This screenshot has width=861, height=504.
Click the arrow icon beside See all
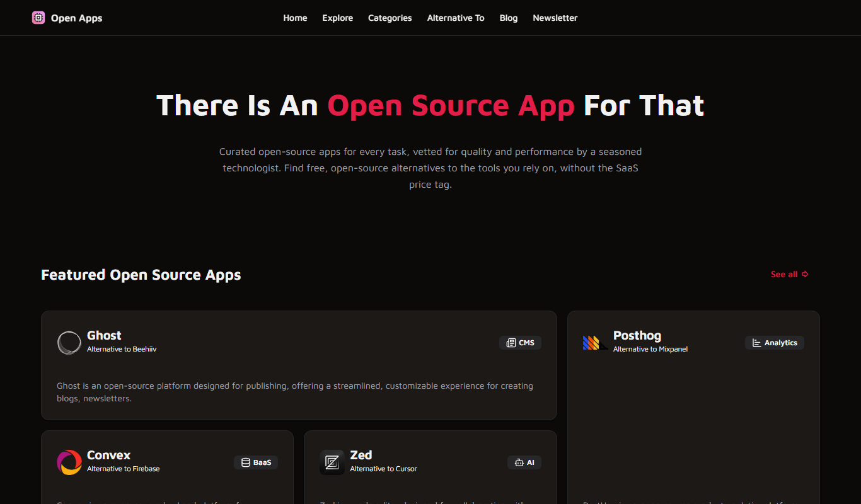[806, 274]
